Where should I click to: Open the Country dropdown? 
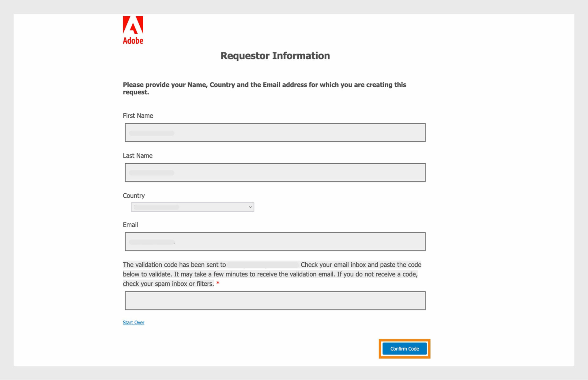(192, 207)
